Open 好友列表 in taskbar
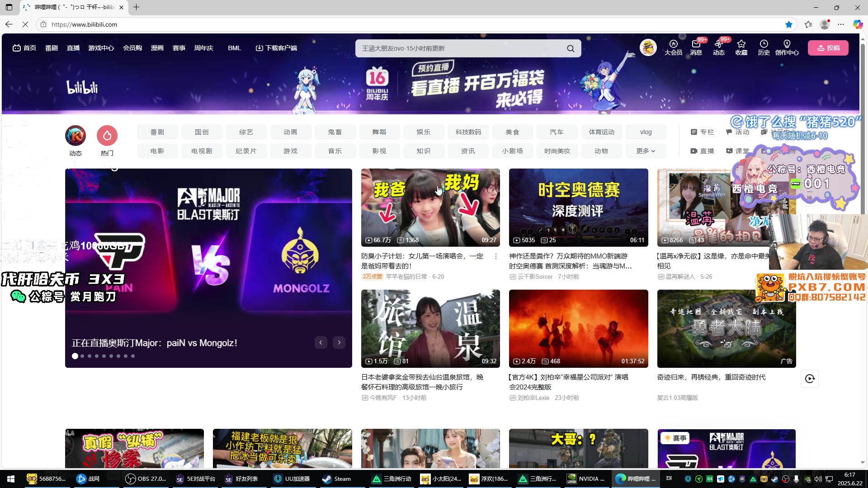This screenshot has height=488, width=868. pyautogui.click(x=242, y=479)
